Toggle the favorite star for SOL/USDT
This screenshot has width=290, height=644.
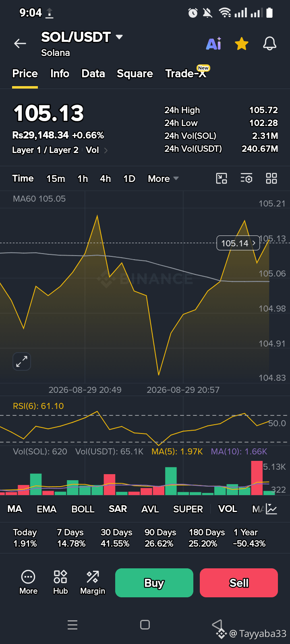(x=242, y=43)
